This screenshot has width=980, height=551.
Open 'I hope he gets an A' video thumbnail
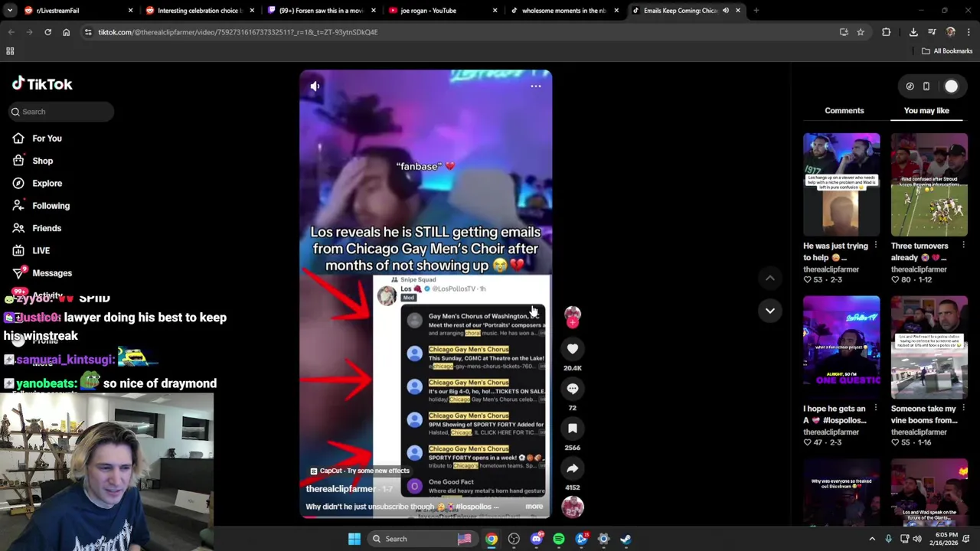click(x=841, y=347)
